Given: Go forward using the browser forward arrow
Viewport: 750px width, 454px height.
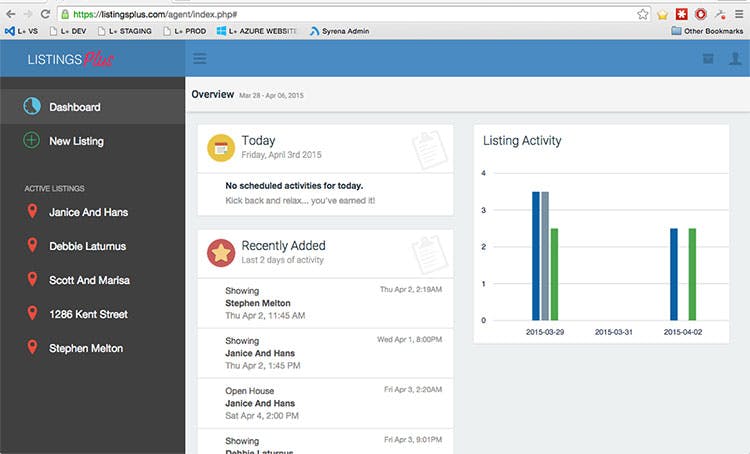Looking at the screenshot, I should [28, 14].
